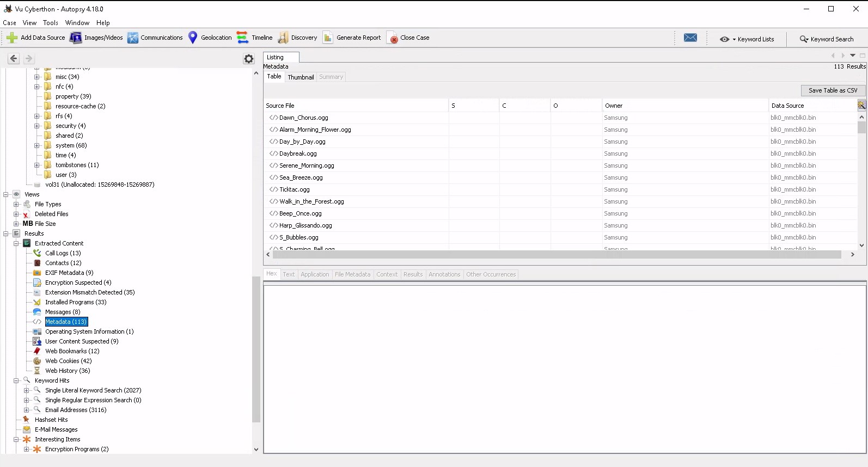This screenshot has height=467, width=868.
Task: Select Messages (8) in Extracted Content
Action: [63, 312]
